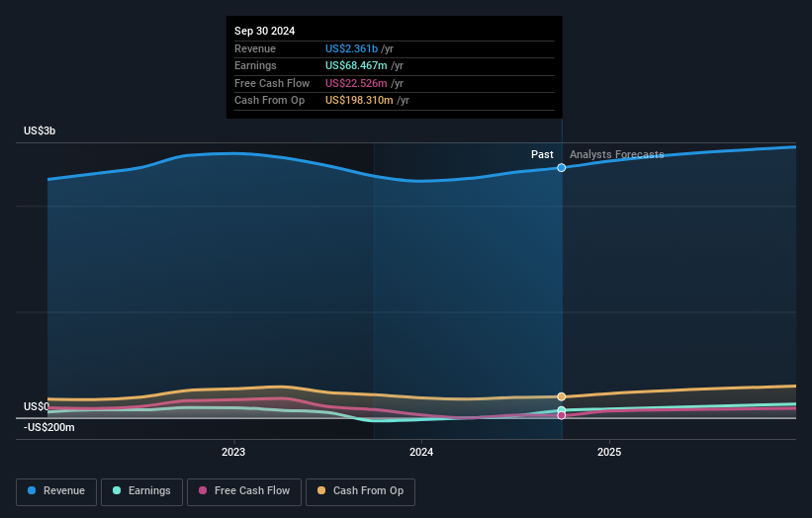Toggle the Revenue legend button
The height and width of the screenshot is (518, 812).
[56, 491]
